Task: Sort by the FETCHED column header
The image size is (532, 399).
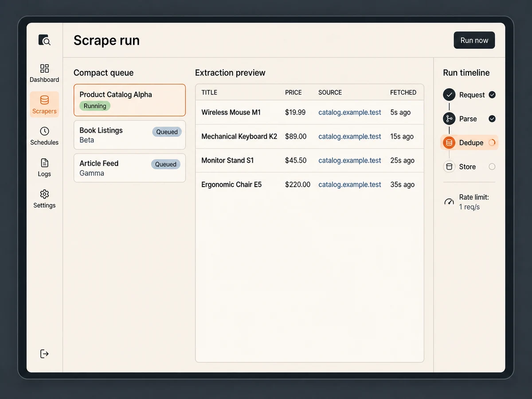Action: pos(403,93)
